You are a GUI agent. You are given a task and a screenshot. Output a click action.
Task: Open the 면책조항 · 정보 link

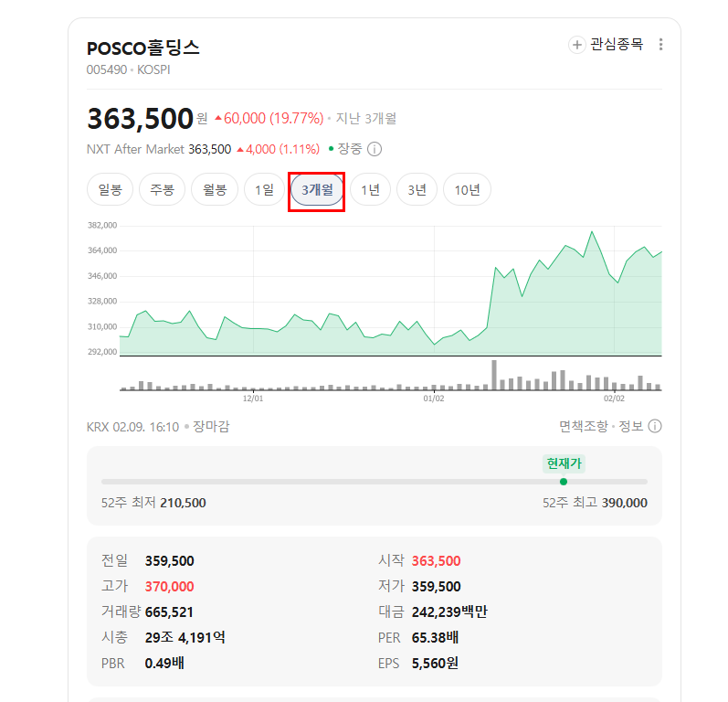coord(601,426)
